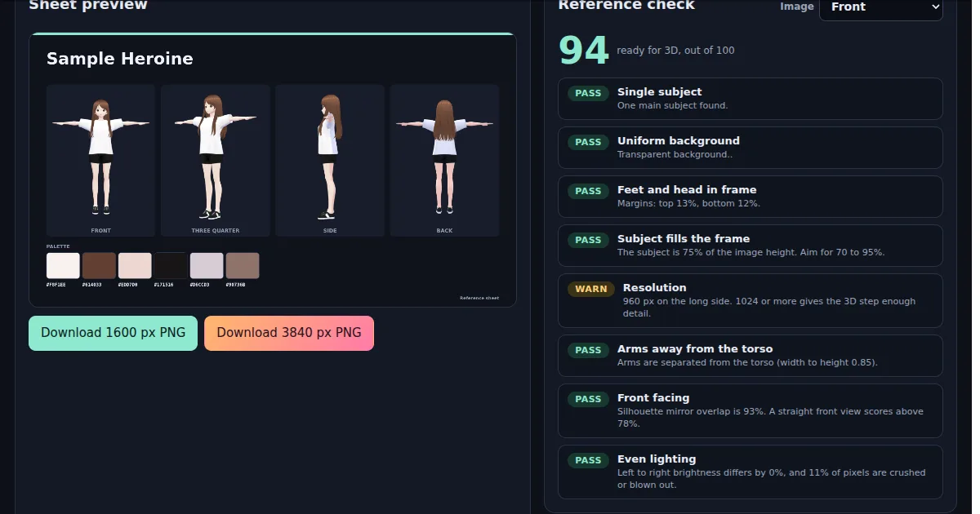Screen dimensions: 980x514
Task: Click the 'Reference sheet' caption on preview
Action: (x=479, y=298)
